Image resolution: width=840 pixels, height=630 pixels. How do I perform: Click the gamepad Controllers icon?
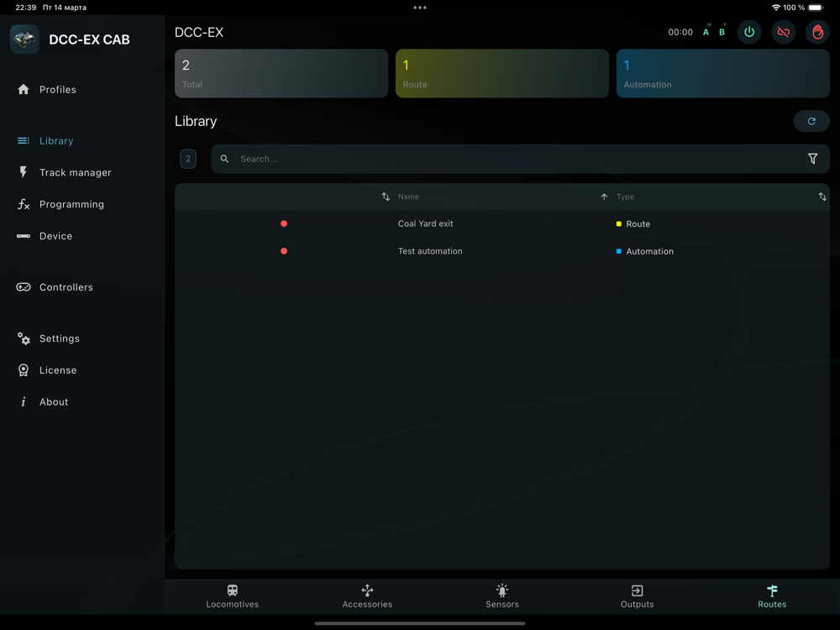click(x=23, y=287)
